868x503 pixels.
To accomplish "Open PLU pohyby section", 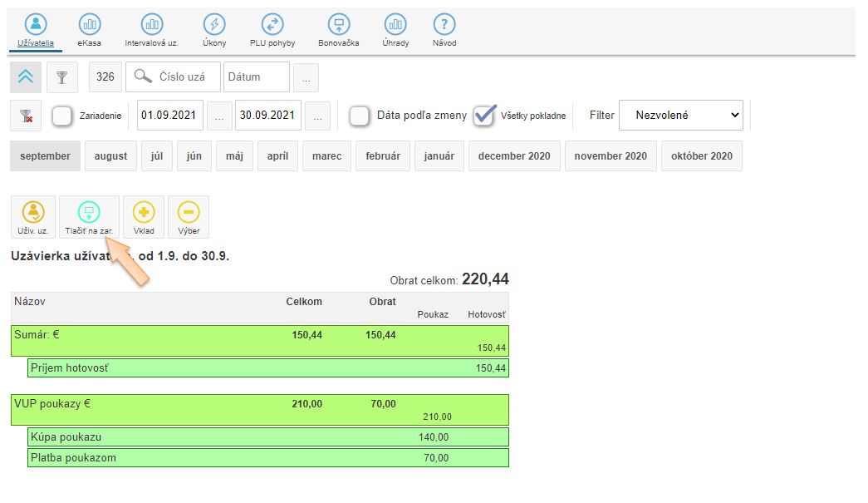I will pyautogui.click(x=272, y=26).
